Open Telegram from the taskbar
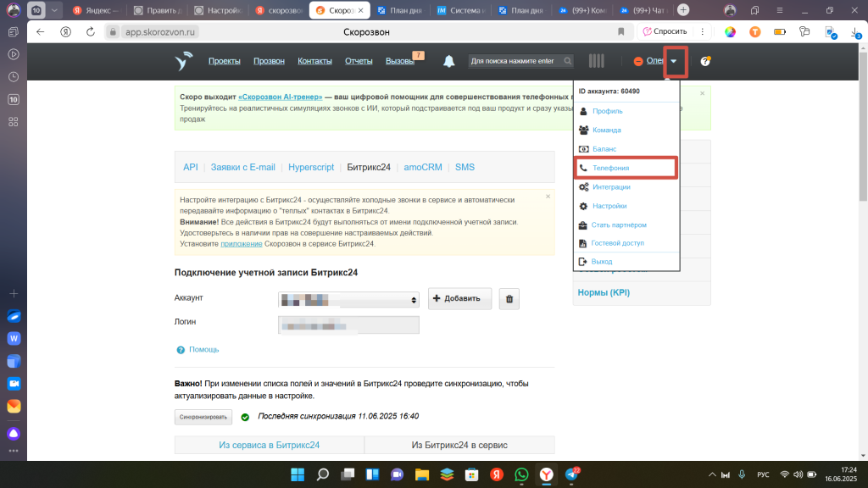 571,474
